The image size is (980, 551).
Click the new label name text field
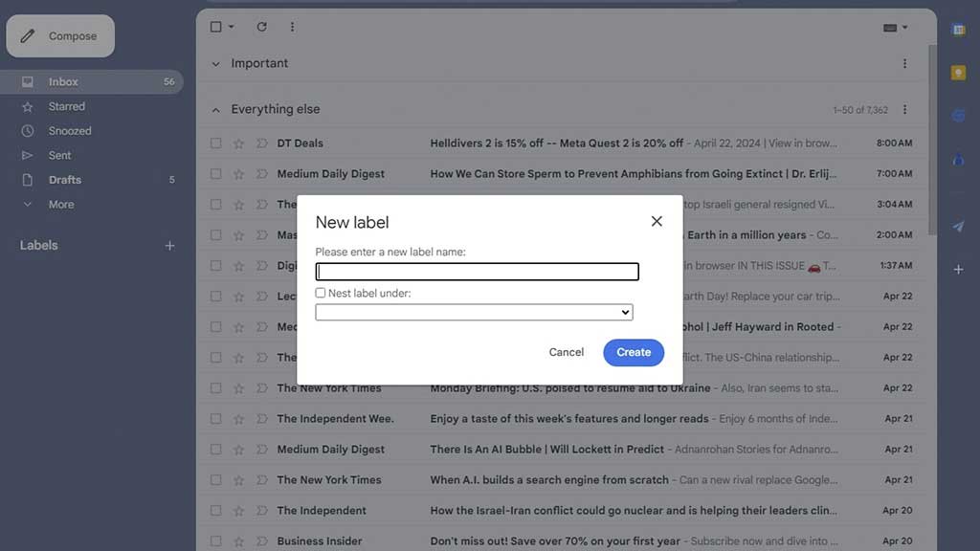tap(477, 272)
